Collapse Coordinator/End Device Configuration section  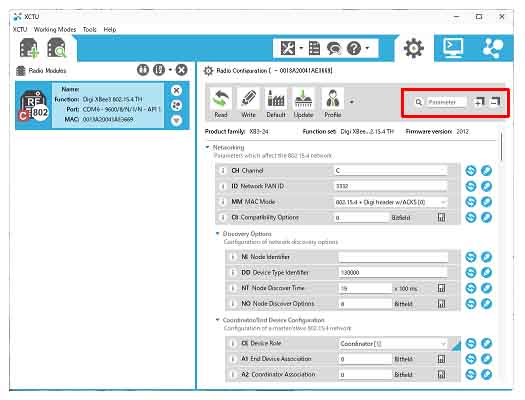point(218,320)
